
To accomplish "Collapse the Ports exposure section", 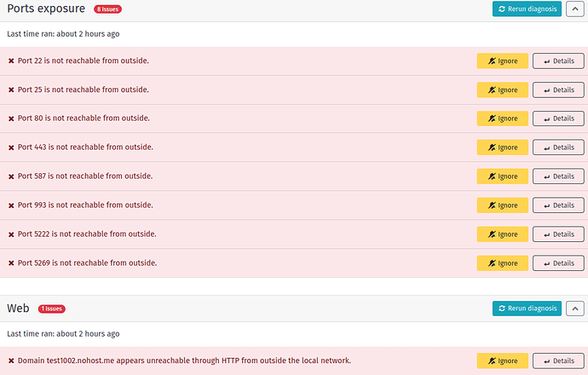I will tap(575, 9).
